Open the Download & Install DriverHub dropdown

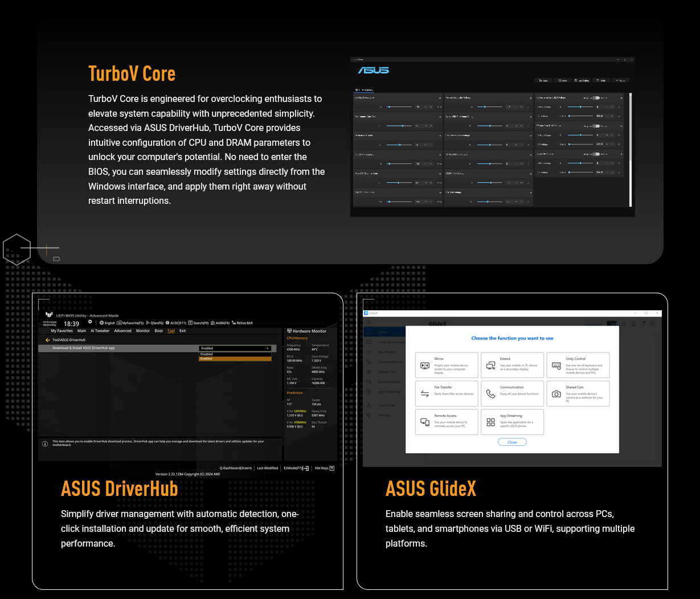235,348
